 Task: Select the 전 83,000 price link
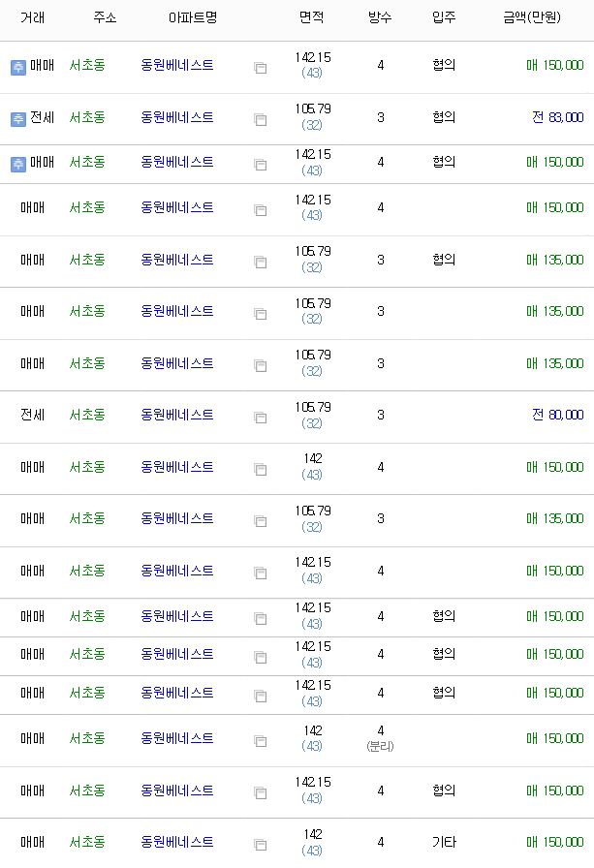coord(557,117)
